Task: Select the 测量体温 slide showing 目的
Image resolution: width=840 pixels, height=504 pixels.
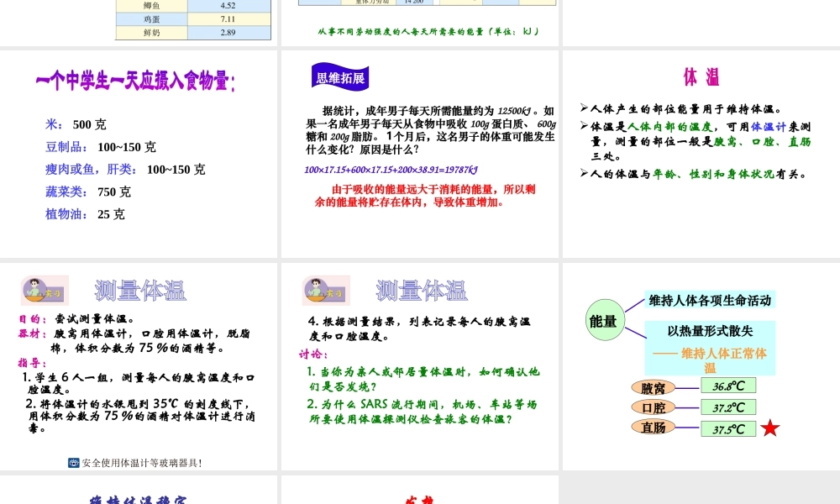Action: pyautogui.click(x=139, y=366)
